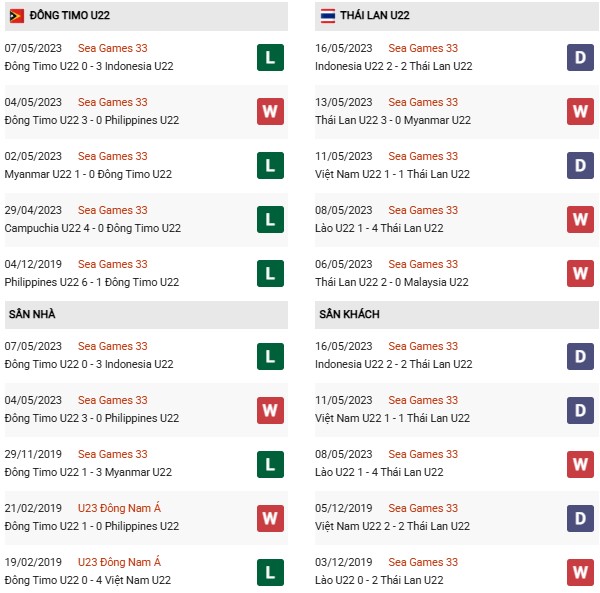
Task: Click W badge for Đông Timo 3-0 Philippines in top section
Action: coord(270,111)
